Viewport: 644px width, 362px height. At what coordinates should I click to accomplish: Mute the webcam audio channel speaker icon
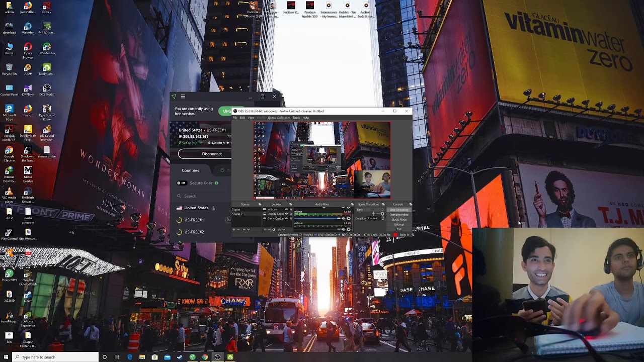coord(343,229)
